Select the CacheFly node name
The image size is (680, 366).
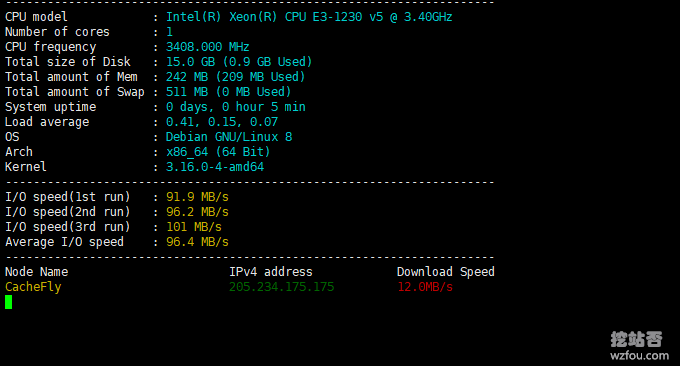click(33, 287)
